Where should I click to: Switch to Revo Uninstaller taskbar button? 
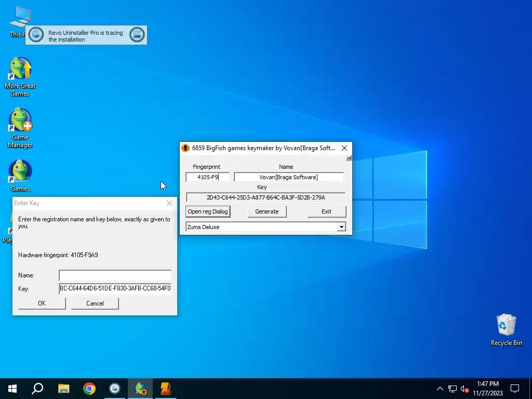(x=115, y=389)
